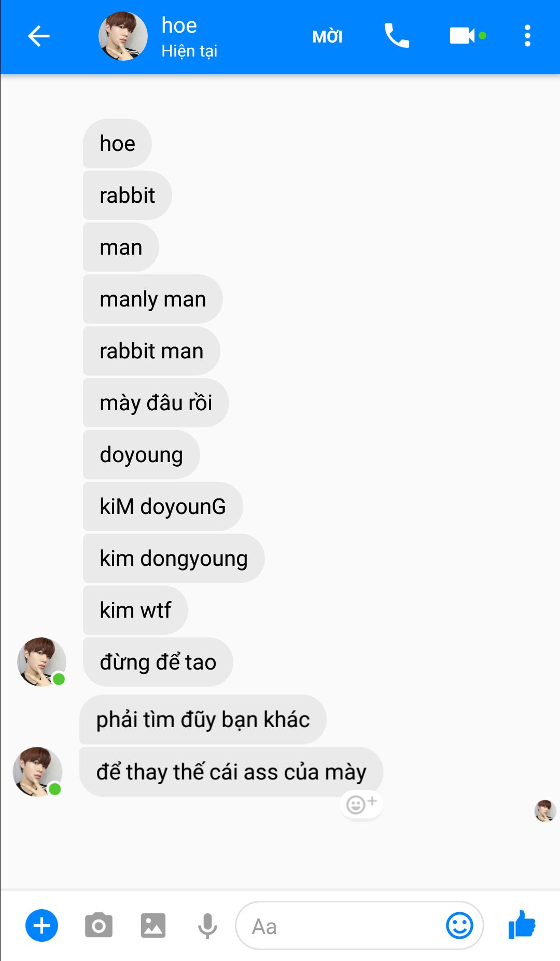Tap the contact name hoe in the header
The height and width of the screenshot is (961, 560).
click(179, 25)
